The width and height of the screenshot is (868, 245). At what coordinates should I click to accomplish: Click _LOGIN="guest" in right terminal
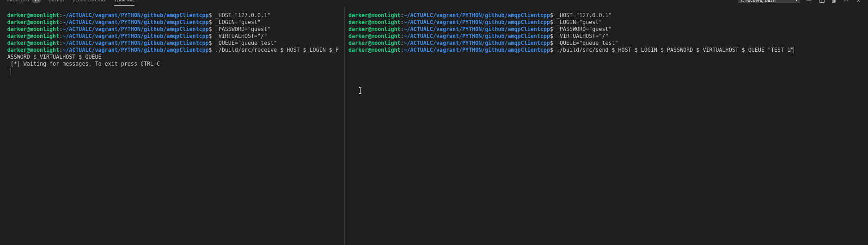(579, 22)
